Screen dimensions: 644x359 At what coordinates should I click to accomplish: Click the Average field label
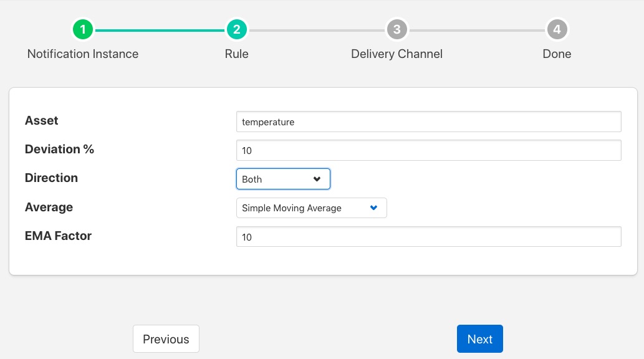tap(49, 208)
